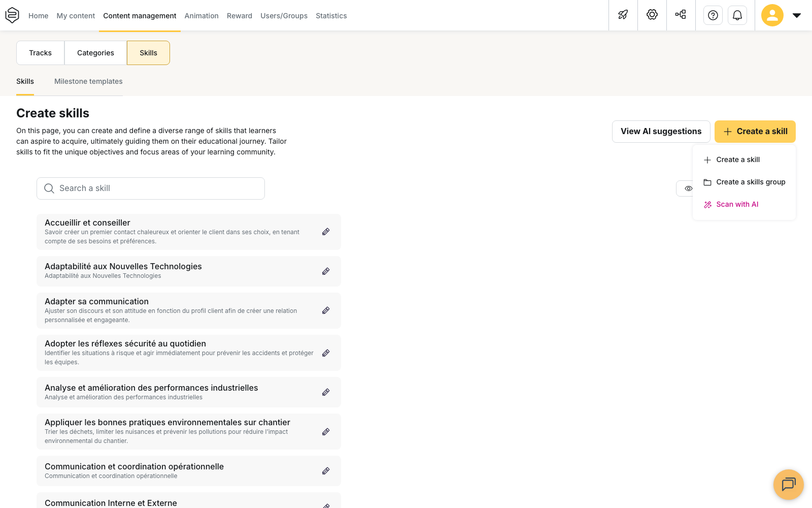Select the Skills button tab

pos(148,53)
